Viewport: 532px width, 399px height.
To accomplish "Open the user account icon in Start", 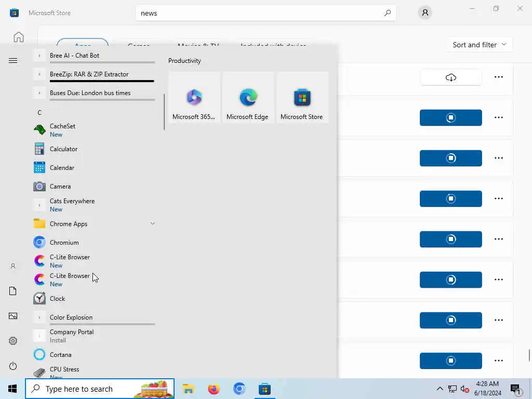I will point(13,266).
